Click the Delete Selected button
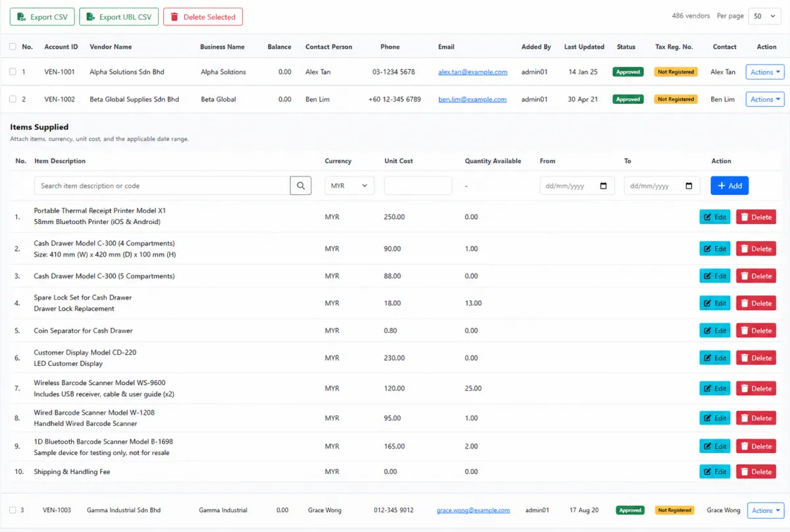The height and width of the screenshot is (532, 790). coord(203,17)
